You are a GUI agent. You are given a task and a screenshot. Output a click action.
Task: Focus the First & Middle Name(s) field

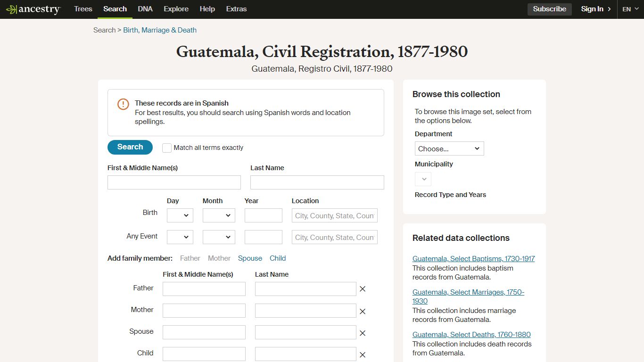pyautogui.click(x=174, y=182)
